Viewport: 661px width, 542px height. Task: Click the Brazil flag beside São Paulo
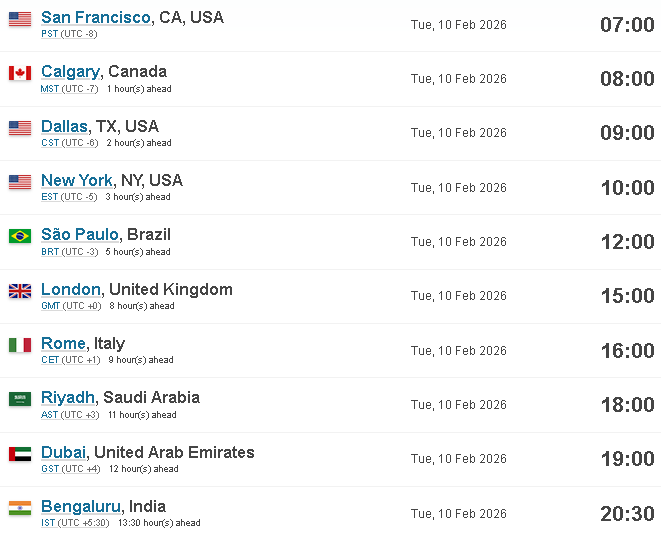[x=20, y=236]
